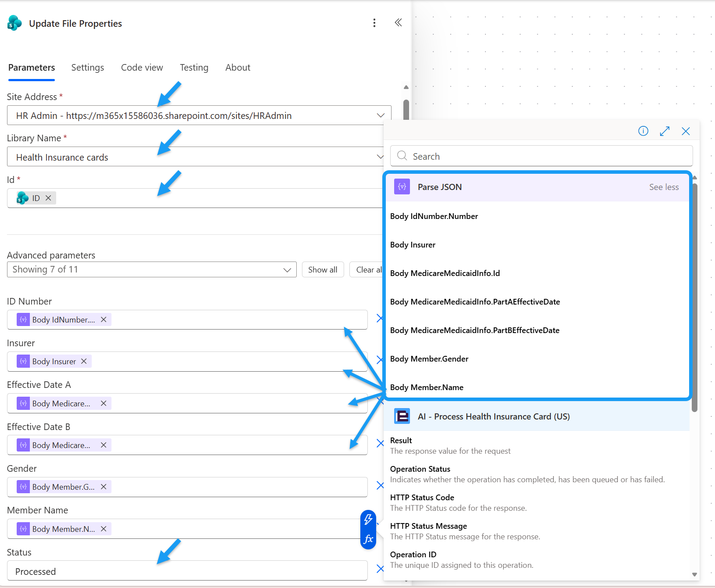
Task: Expand the dynamic content popup to full size
Action: [x=665, y=131]
